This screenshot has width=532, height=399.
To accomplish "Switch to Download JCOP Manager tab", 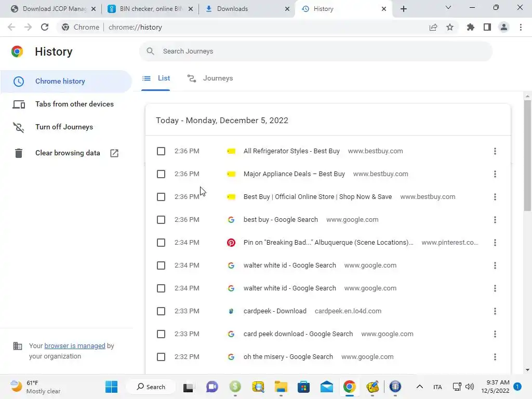I will pos(49,9).
